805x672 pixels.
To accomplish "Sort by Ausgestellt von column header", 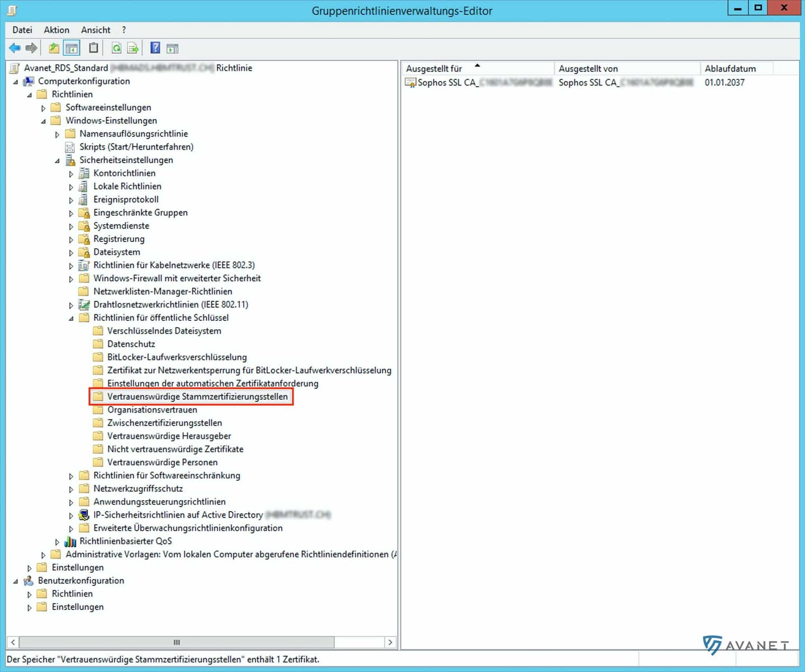I will pyautogui.click(x=627, y=68).
